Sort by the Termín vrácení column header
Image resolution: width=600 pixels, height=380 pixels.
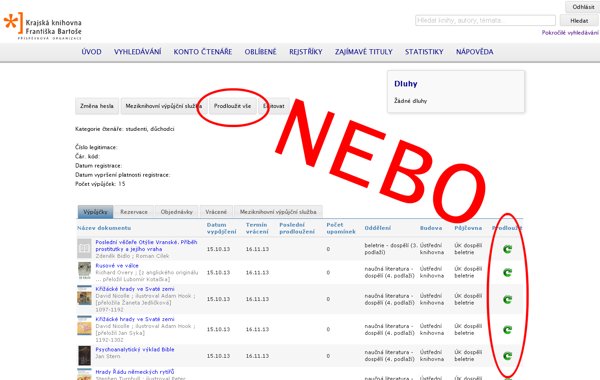pos(257,228)
